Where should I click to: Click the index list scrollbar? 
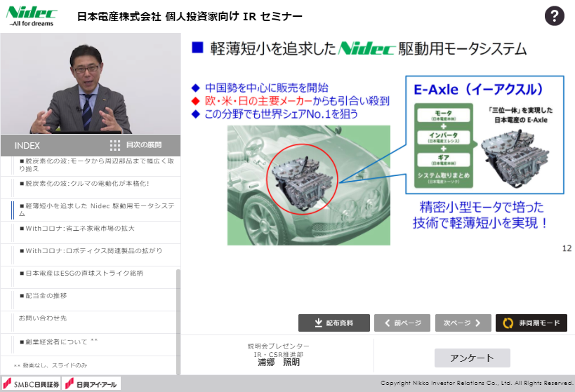click(178, 322)
